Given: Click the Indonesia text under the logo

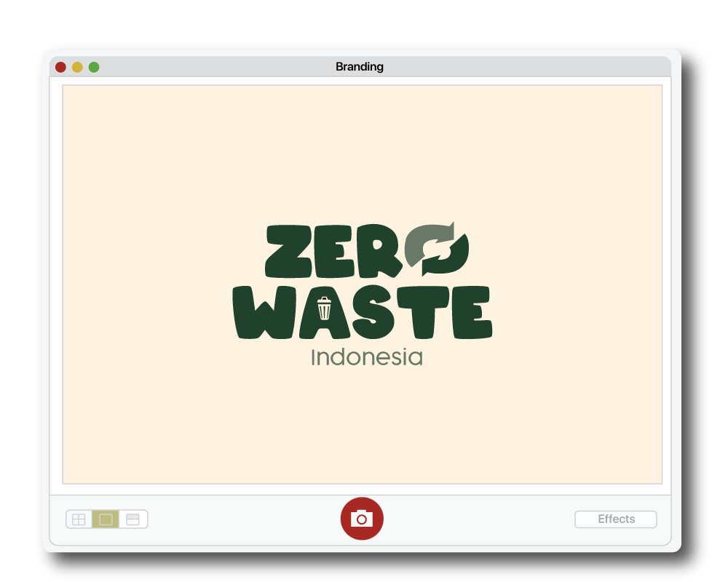Looking at the screenshot, I should point(366,358).
